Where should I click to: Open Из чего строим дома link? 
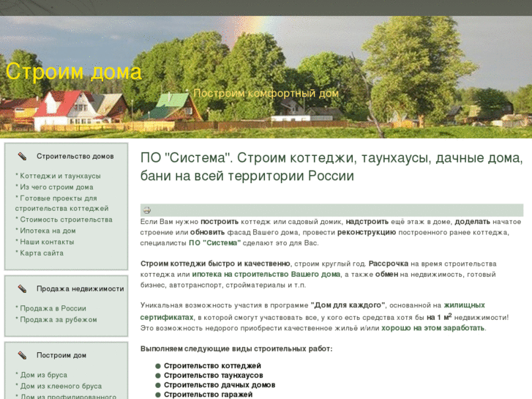[56, 187]
